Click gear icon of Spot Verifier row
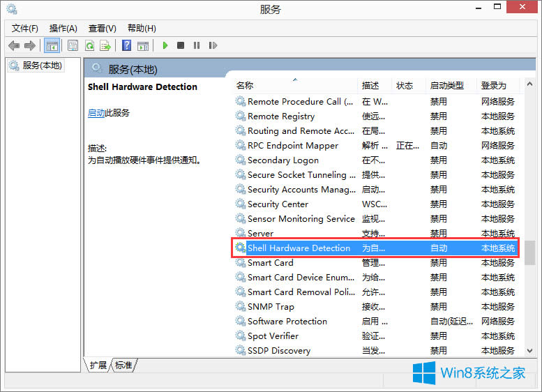Viewport: 542px width, 392px height. pos(241,336)
